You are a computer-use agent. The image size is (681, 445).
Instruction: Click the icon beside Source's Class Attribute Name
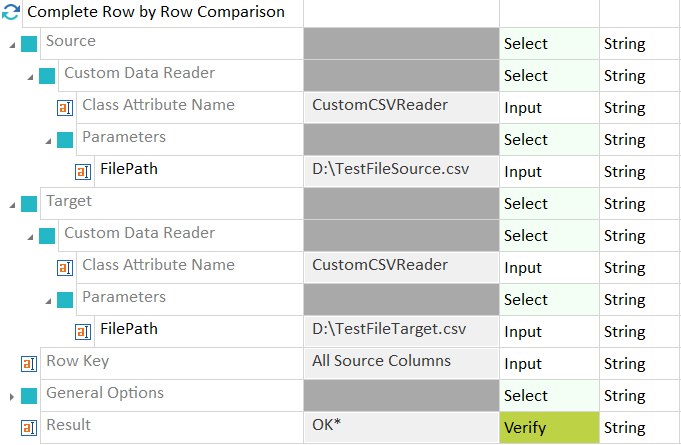[x=65, y=107]
